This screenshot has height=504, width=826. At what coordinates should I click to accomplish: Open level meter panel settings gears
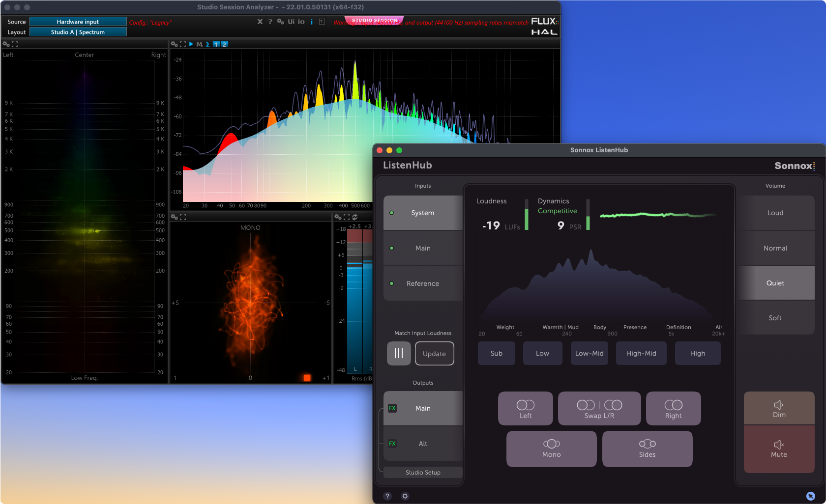click(x=338, y=217)
